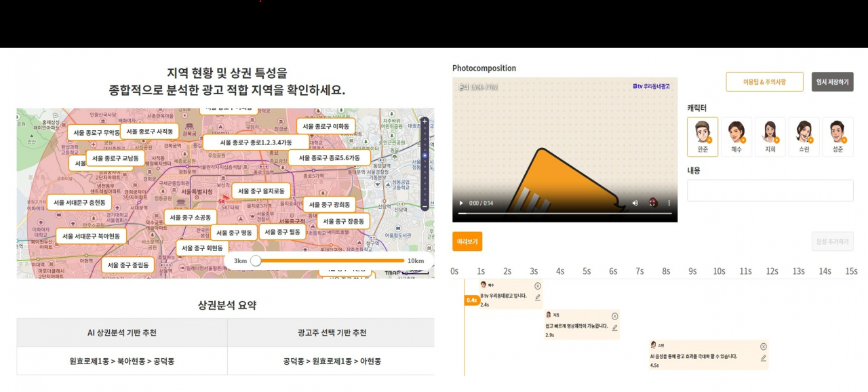Image resolution: width=868 pixels, height=392 pixels.
Task: Click the cell 원효로제1동 > 북아현동 > 공덕동
Action: pyautogui.click(x=122, y=361)
